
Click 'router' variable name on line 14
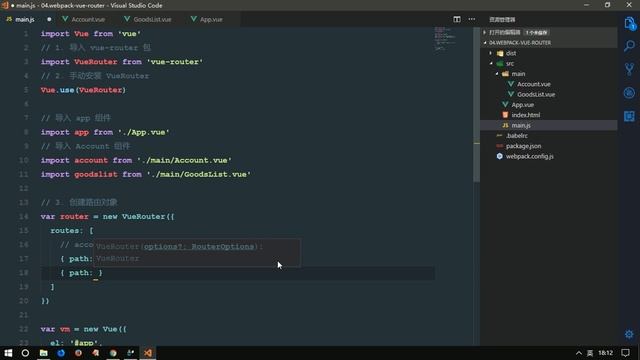[x=74, y=216]
